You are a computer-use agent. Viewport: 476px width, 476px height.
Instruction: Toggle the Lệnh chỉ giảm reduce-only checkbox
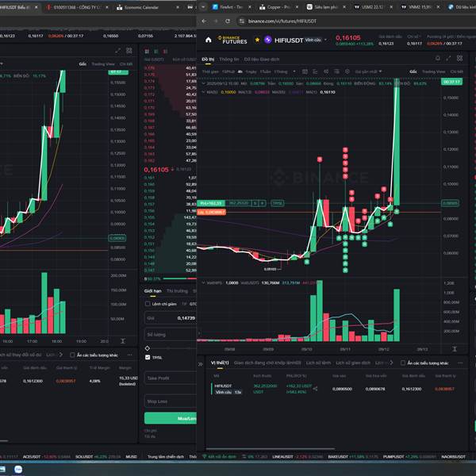148,304
